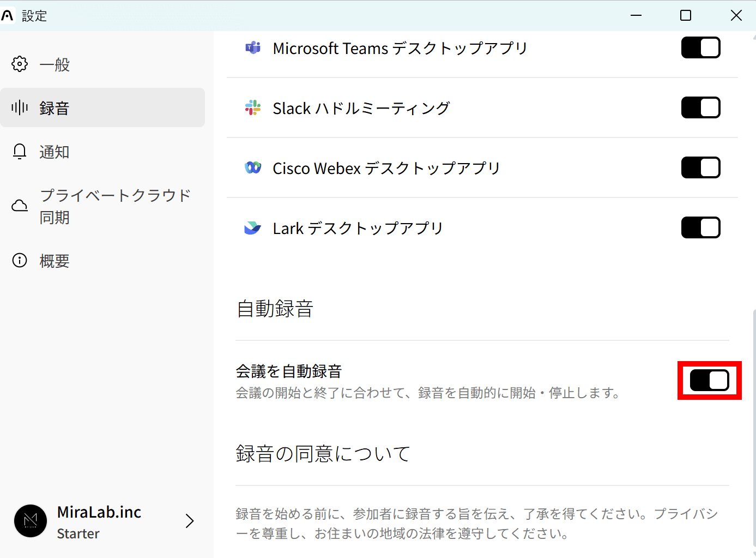The image size is (756, 558).
Task: Click the vertical scrollbar on right edge
Action: [x=754, y=425]
